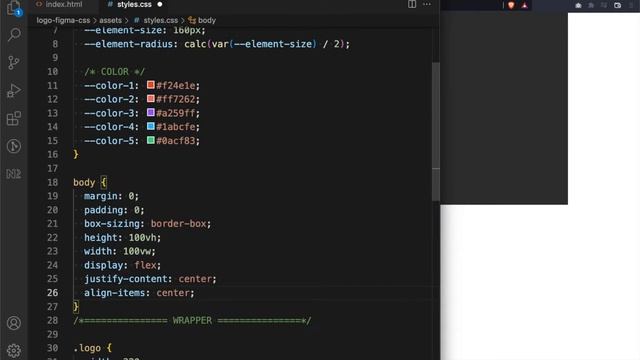Click the 'body' selector on line 18

click(x=84, y=182)
